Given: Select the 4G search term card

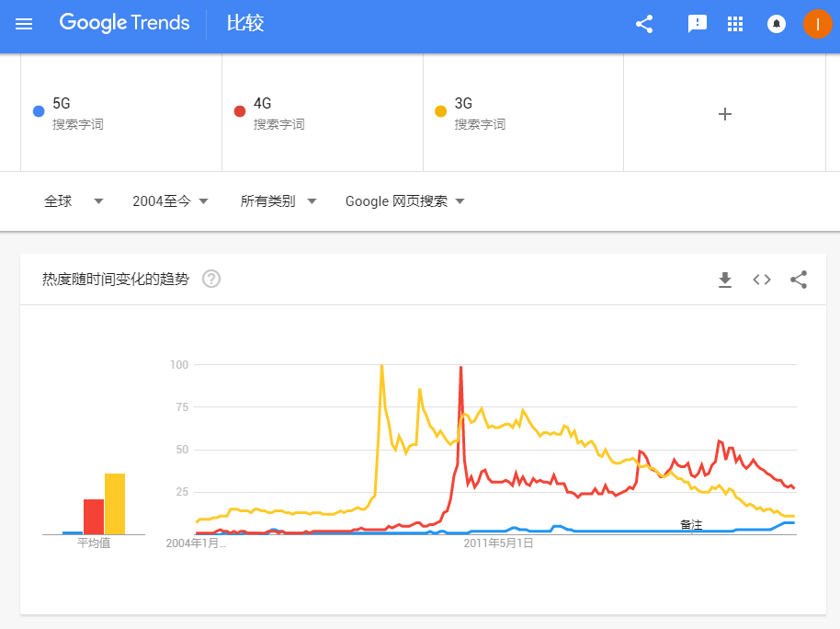Looking at the screenshot, I should click(x=322, y=112).
